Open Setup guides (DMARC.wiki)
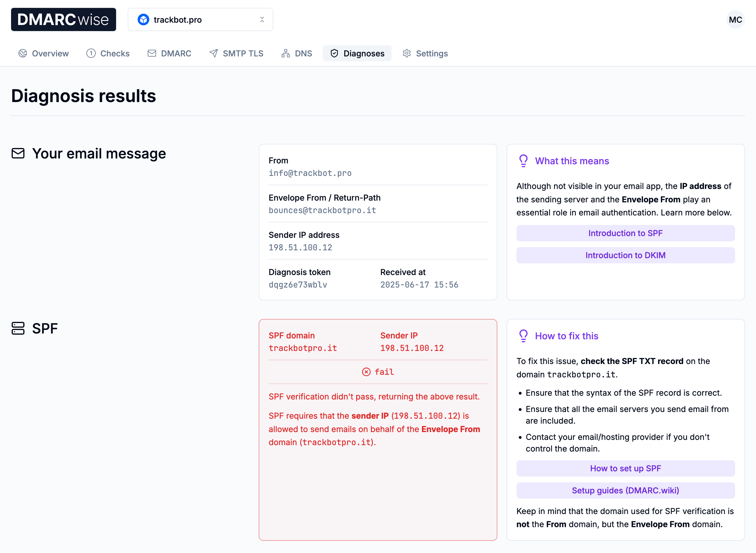Screen dimensions: 756x553 625,490
